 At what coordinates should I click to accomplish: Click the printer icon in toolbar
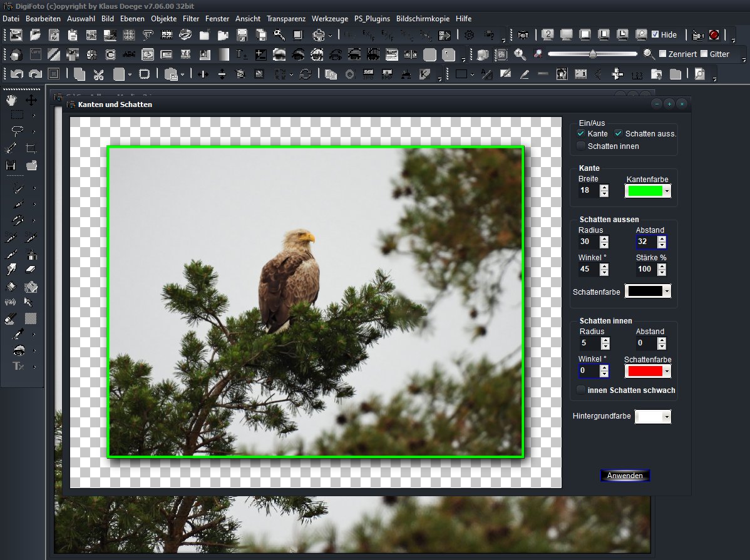tap(319, 34)
